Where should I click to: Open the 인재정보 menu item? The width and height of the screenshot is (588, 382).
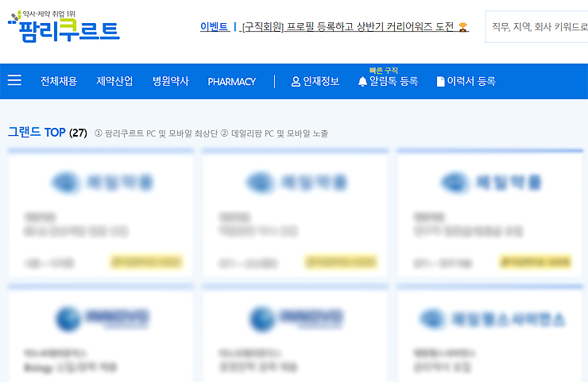coord(315,81)
